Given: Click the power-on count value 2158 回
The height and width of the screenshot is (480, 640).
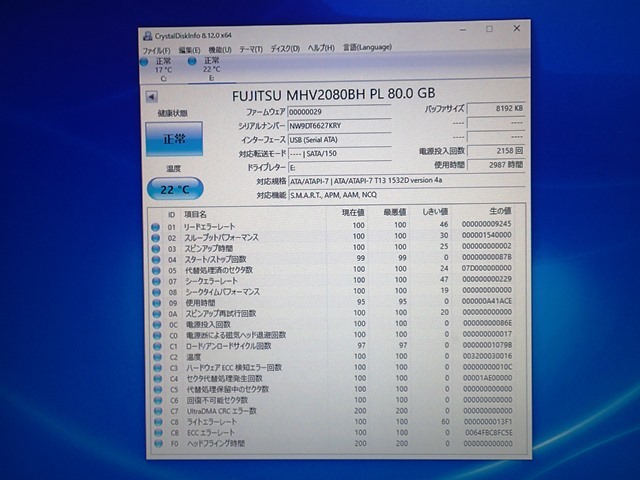Looking at the screenshot, I should click(496, 151).
